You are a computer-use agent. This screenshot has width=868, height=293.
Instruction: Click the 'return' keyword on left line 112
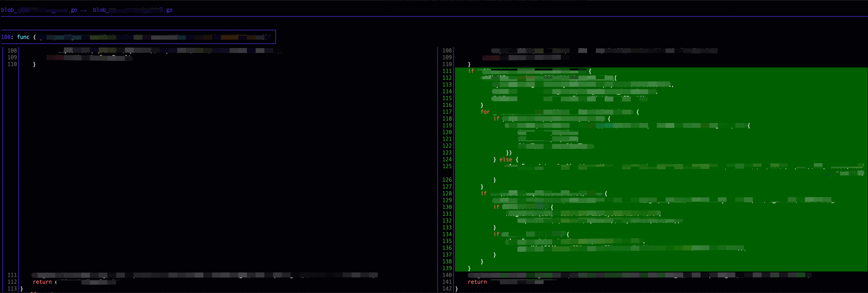point(42,282)
